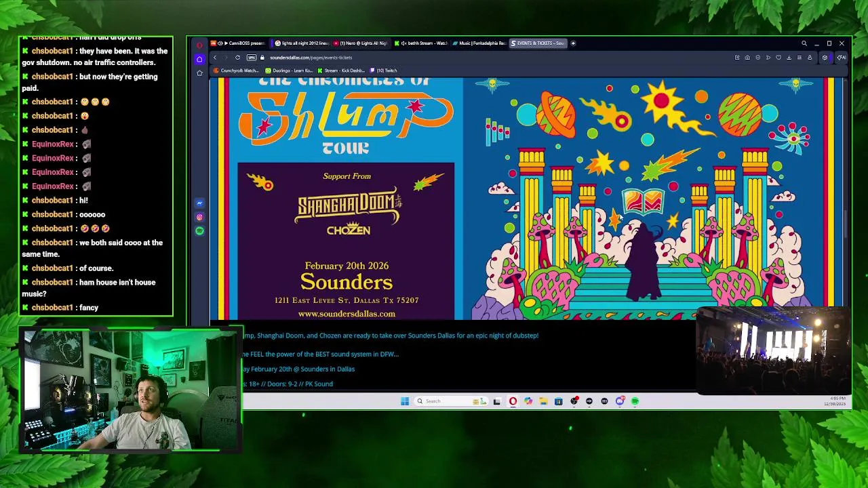Click the Shanghai Doom logo on poster
868x488 pixels.
tap(348, 207)
